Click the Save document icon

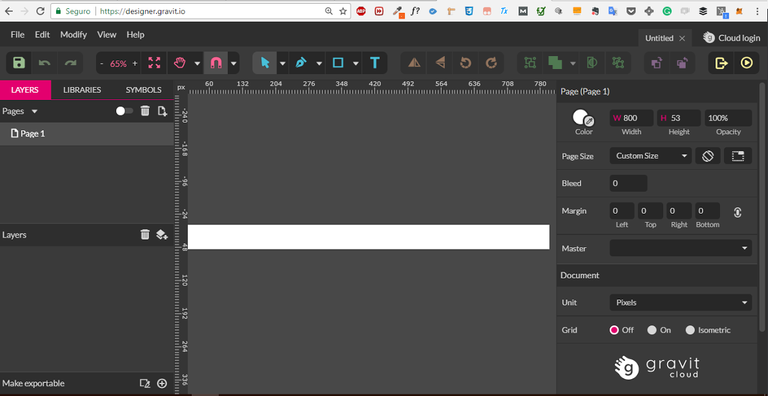pos(19,63)
